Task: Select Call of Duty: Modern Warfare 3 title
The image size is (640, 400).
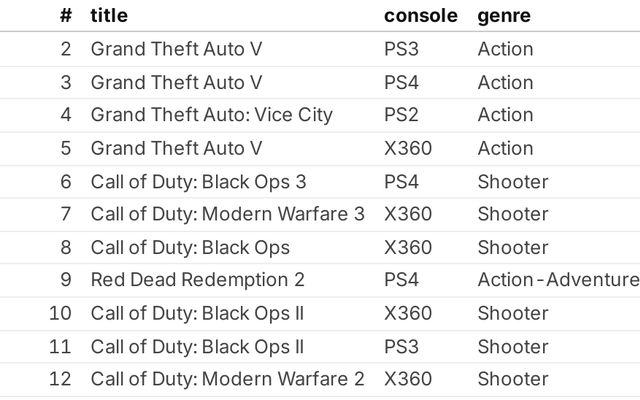Action: (x=227, y=214)
